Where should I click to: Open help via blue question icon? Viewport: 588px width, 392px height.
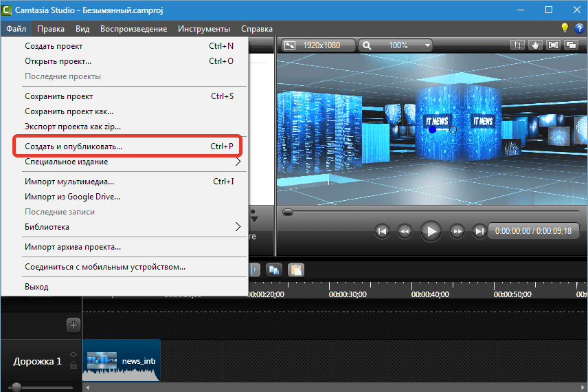[579, 28]
